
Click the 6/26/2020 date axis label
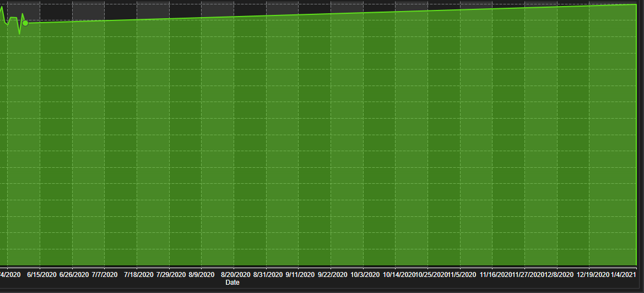74,274
